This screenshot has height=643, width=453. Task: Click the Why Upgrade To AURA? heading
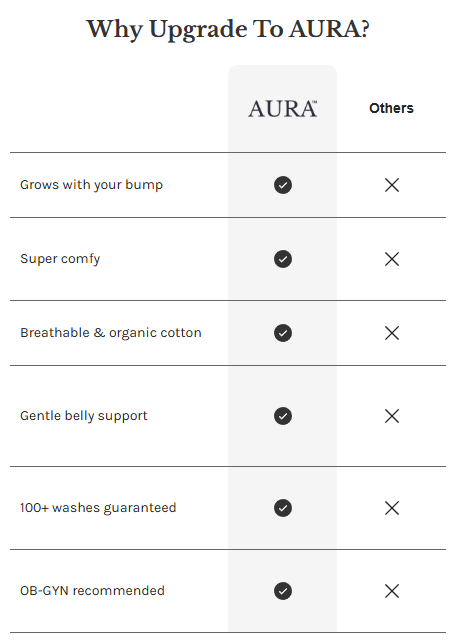point(228,30)
